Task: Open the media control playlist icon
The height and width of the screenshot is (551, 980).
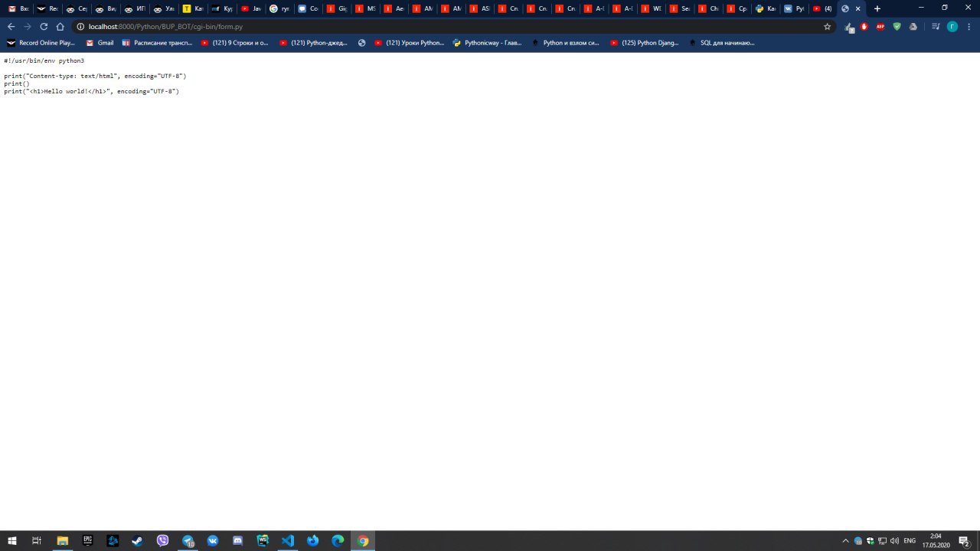Action: tap(936, 26)
